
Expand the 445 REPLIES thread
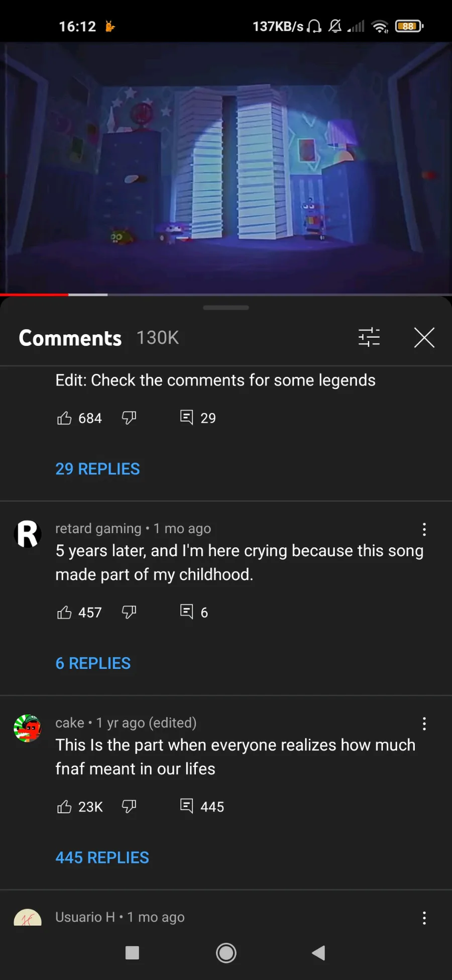click(102, 858)
